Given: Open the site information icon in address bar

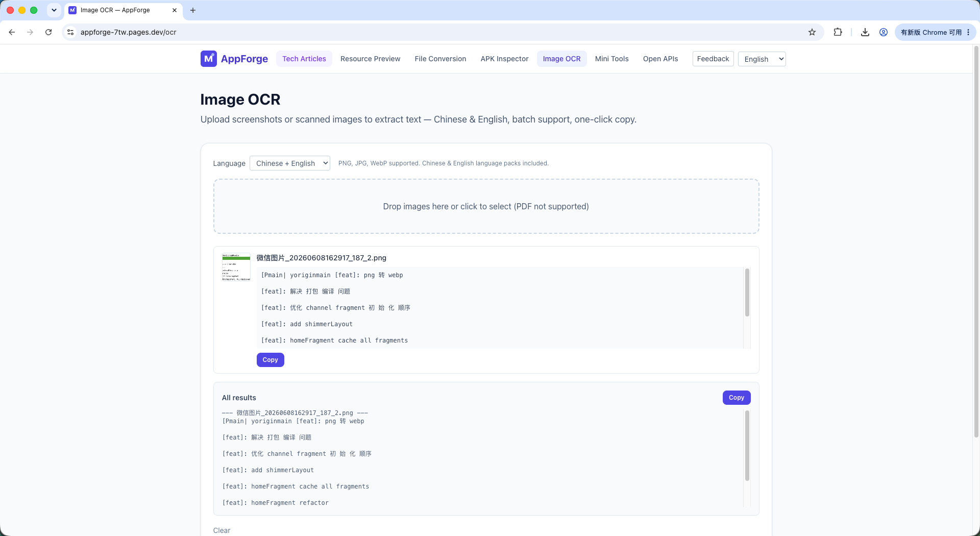Looking at the screenshot, I should tap(70, 32).
